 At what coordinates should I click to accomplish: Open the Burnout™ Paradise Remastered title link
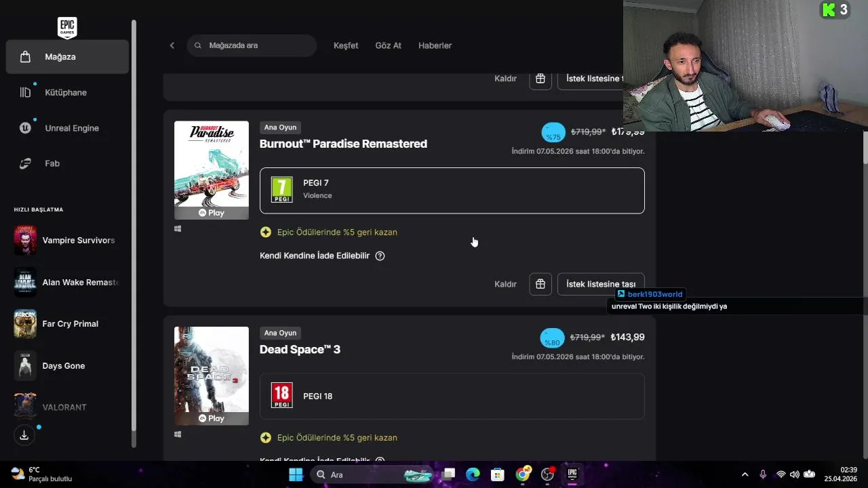pos(343,144)
